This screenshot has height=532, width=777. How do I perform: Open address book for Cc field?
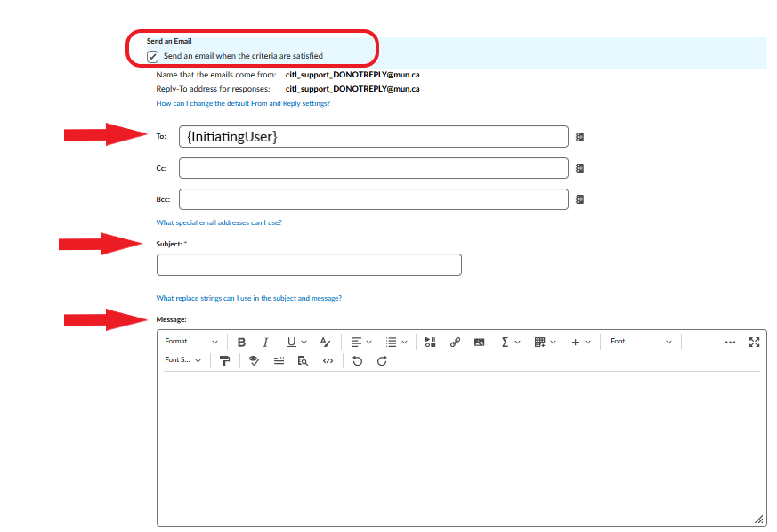[x=579, y=168]
